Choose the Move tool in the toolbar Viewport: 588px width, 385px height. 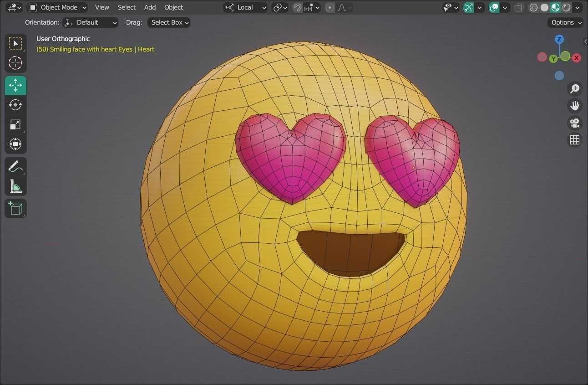(x=15, y=85)
